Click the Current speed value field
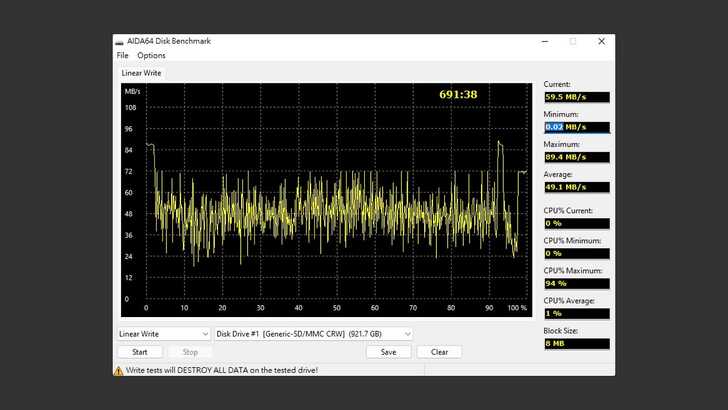 click(576, 97)
